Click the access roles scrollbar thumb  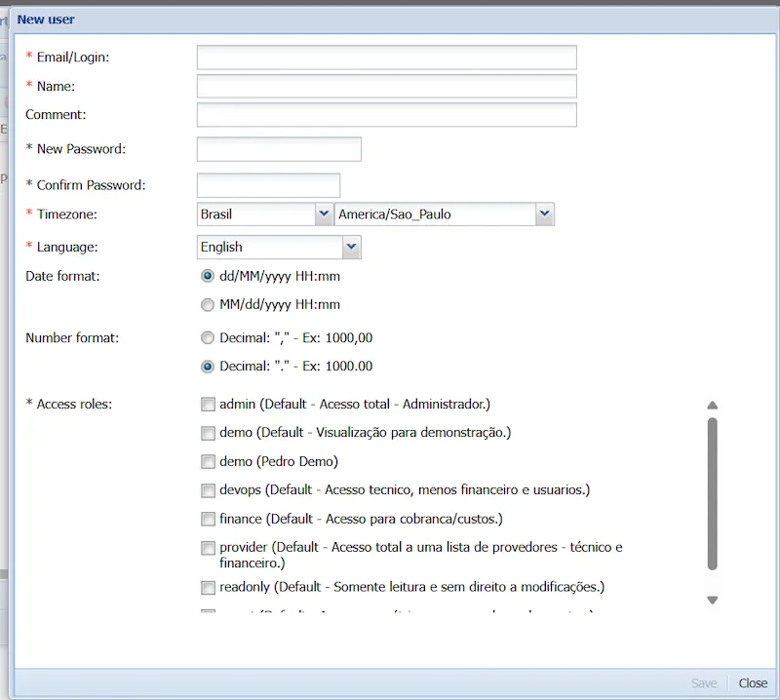(x=713, y=493)
